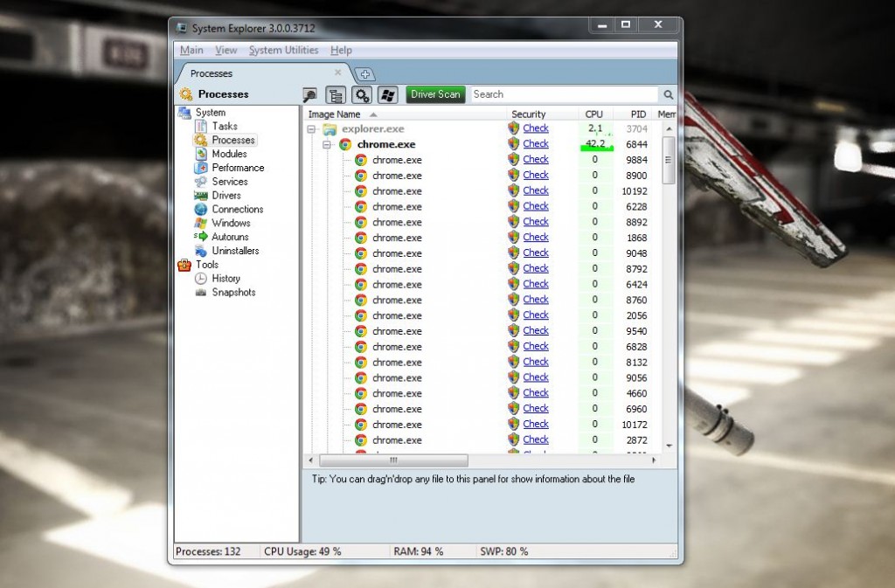Click the gears toolbar icon
Image resolution: width=895 pixels, height=588 pixels.
click(362, 94)
